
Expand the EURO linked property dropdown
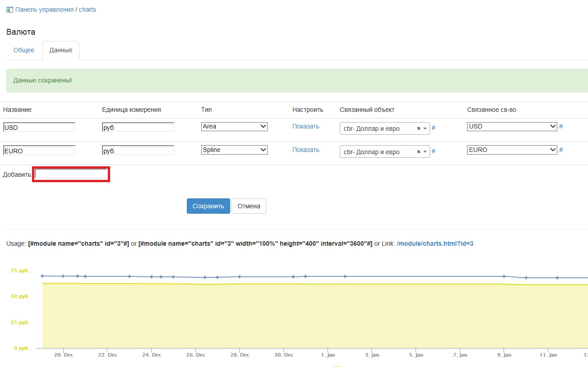pyautogui.click(x=512, y=150)
